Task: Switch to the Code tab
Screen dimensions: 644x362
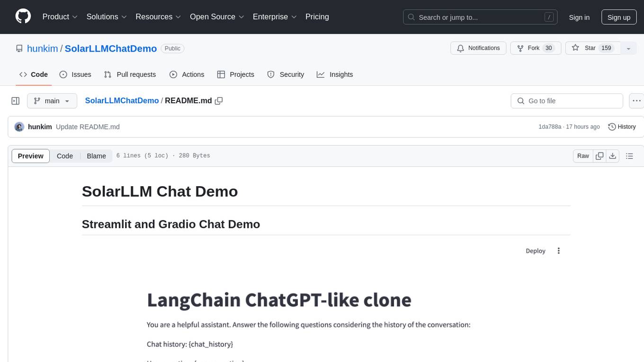Action: pos(33,74)
